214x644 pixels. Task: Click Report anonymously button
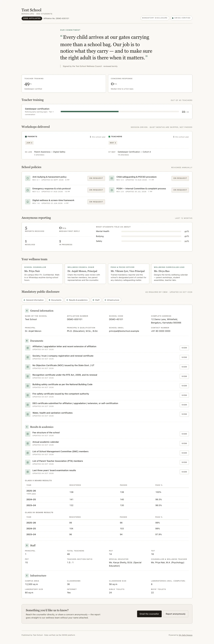176,614
